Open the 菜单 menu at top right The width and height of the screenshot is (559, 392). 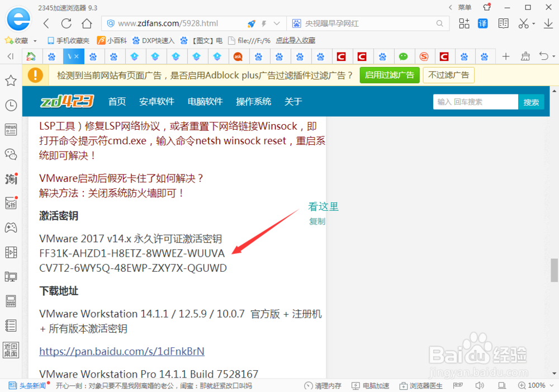click(465, 7)
